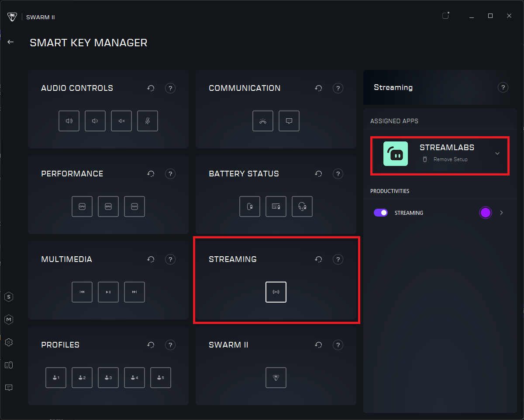
Task: Open help for Communication
Action: pos(338,88)
